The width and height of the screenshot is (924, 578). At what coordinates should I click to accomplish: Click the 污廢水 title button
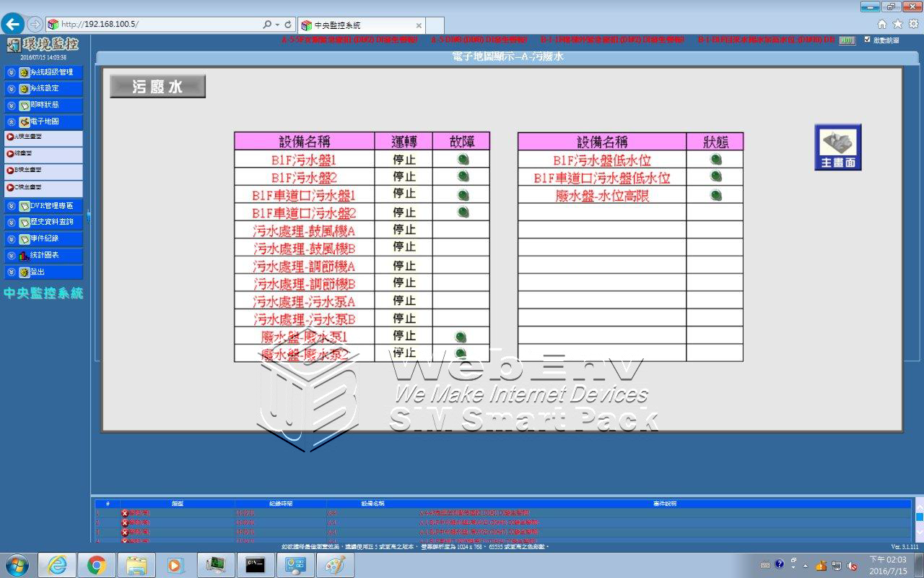point(157,87)
